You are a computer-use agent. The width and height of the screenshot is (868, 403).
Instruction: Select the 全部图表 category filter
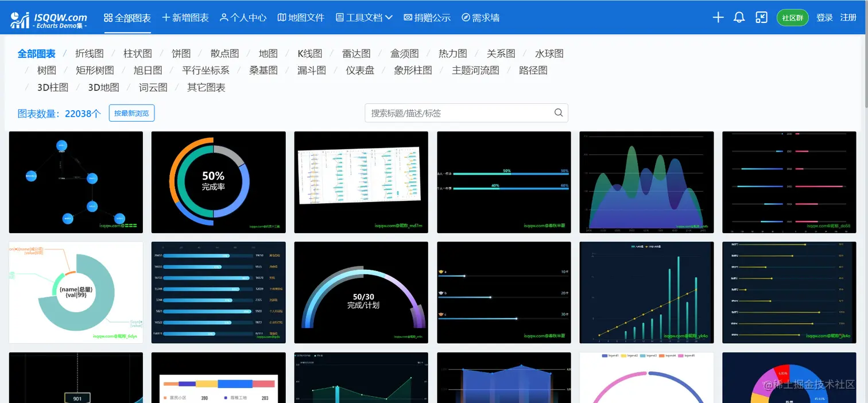click(x=37, y=53)
